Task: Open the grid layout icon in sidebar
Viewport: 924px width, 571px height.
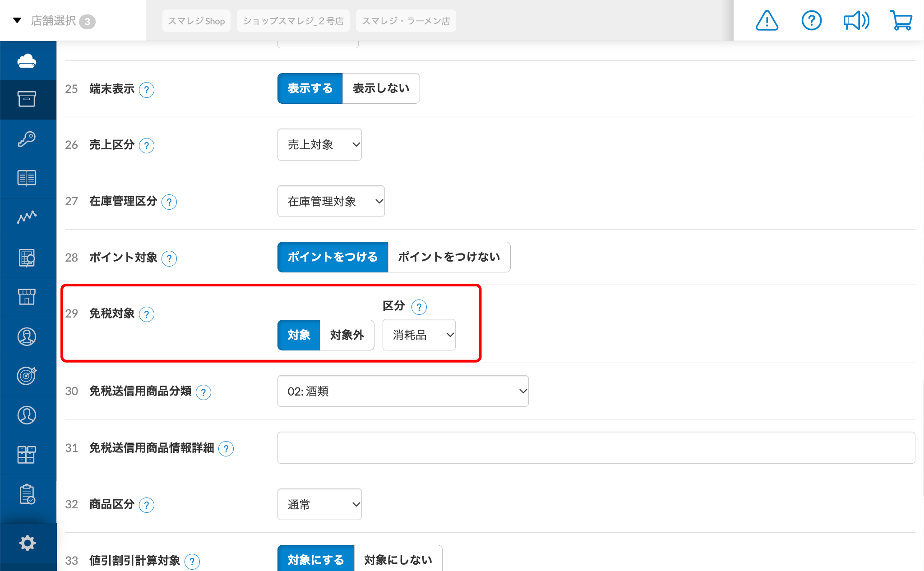Action: 27,455
